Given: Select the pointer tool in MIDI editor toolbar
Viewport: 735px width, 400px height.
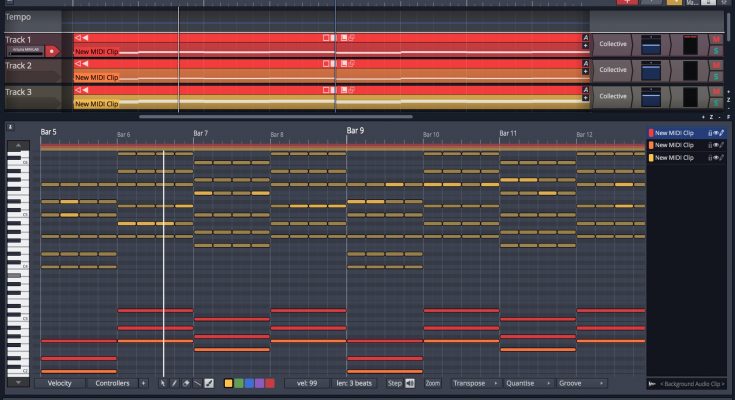Looking at the screenshot, I should tap(164, 383).
